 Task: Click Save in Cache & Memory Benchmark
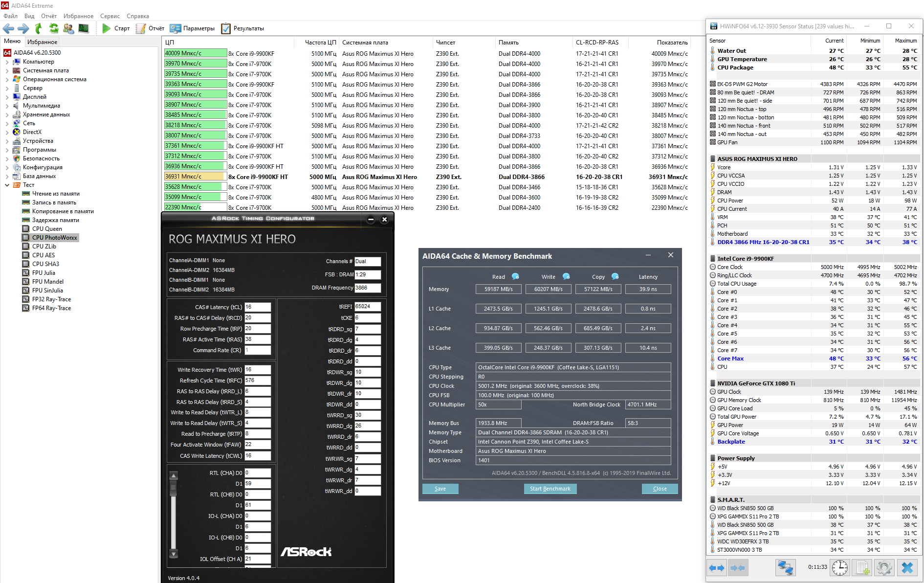[x=440, y=489]
